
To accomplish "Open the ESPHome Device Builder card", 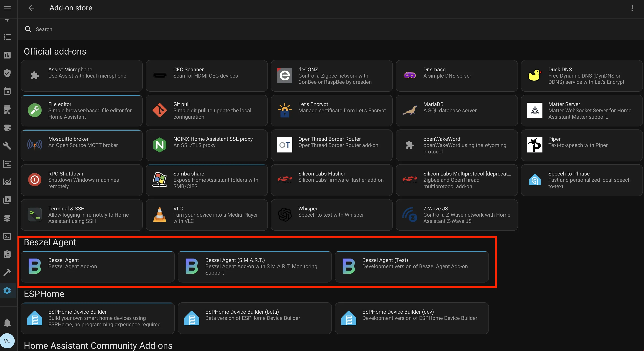I will tap(98, 318).
